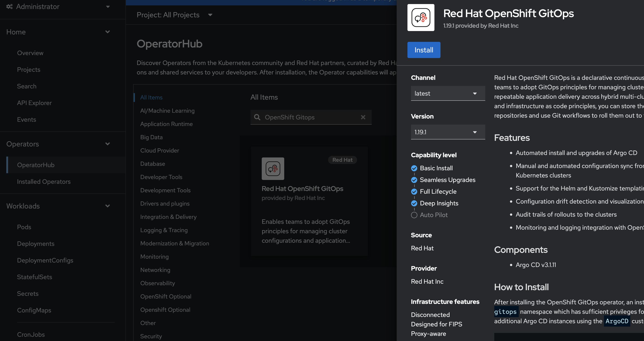Open Installed Operators in the sidebar
644x341 pixels.
[44, 182]
